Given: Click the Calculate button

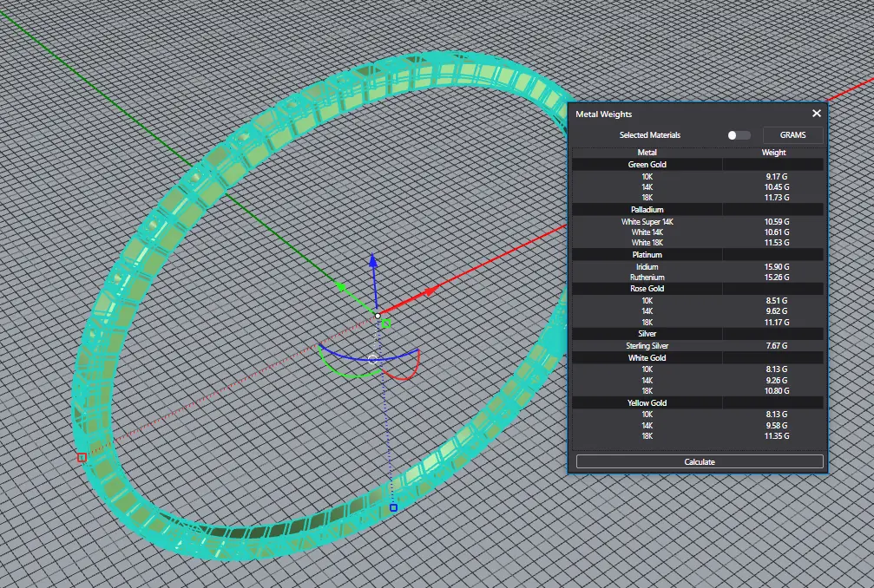Looking at the screenshot, I should [x=700, y=461].
